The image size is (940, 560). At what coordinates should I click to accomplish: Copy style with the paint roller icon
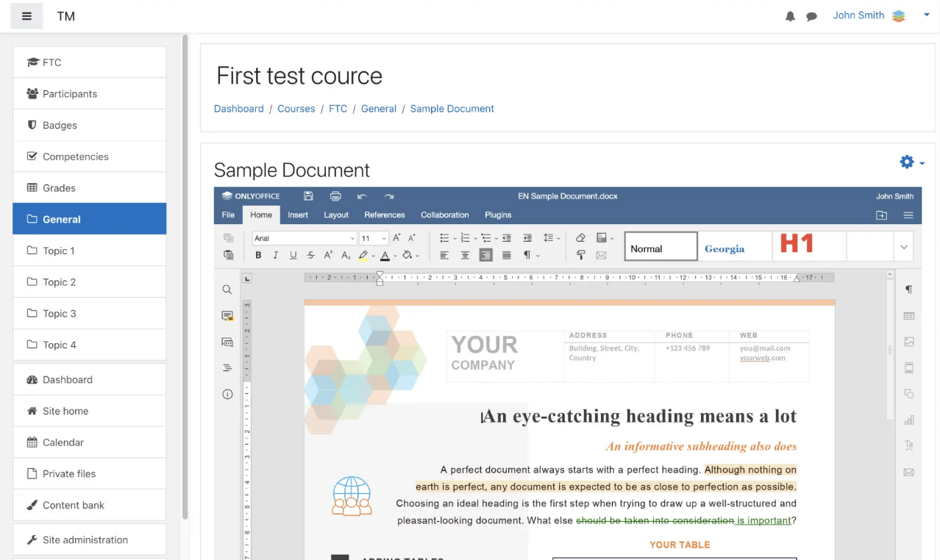(580, 255)
